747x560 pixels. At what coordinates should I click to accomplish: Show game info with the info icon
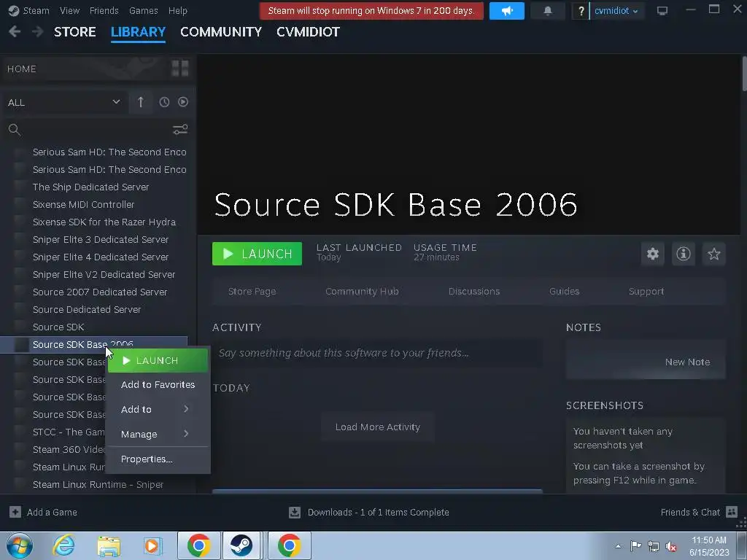coord(683,254)
